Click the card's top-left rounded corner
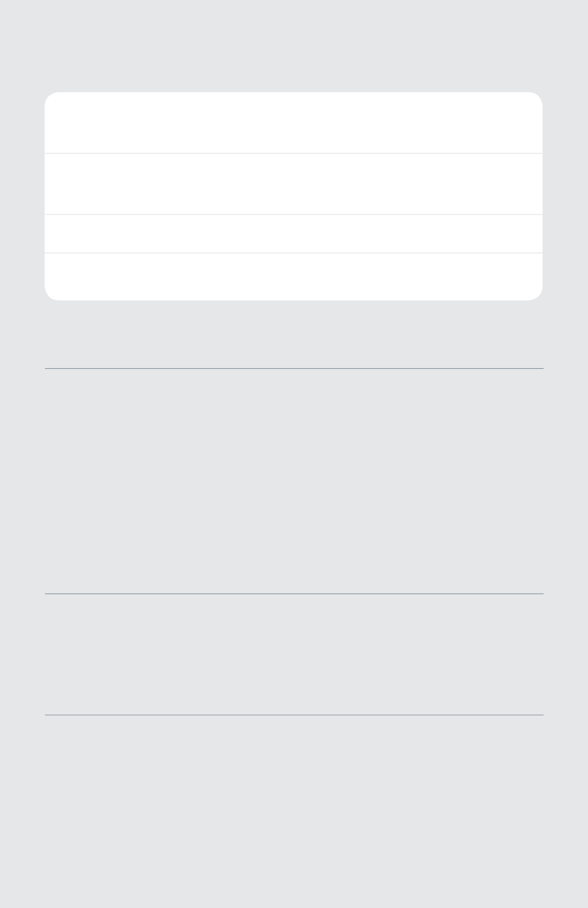 [x=51, y=98]
